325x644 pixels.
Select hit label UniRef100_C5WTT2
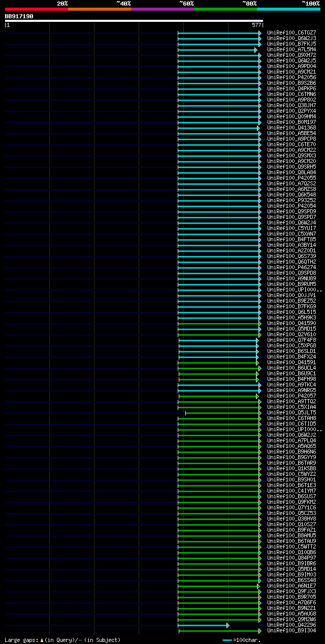coord(291,547)
